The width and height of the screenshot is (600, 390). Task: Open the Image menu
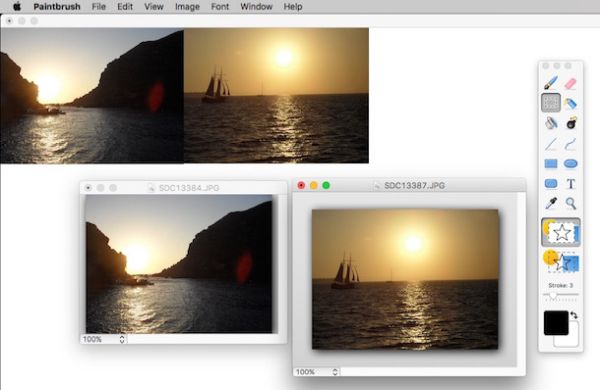[187, 7]
